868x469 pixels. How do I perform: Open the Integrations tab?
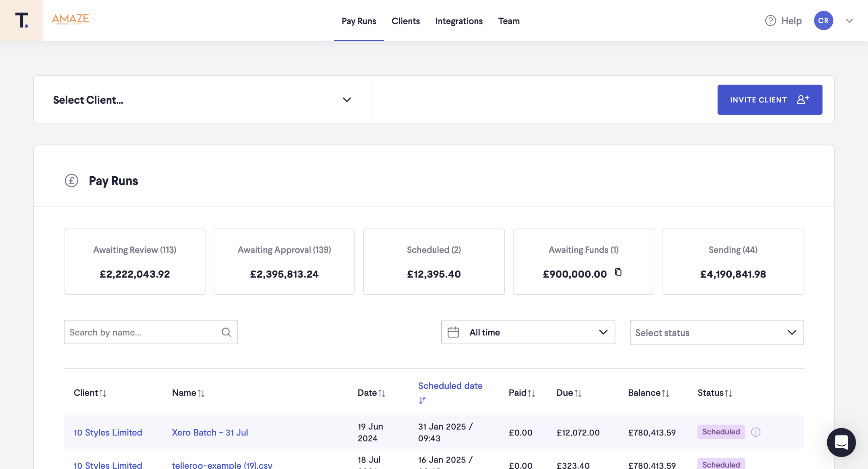tap(459, 21)
